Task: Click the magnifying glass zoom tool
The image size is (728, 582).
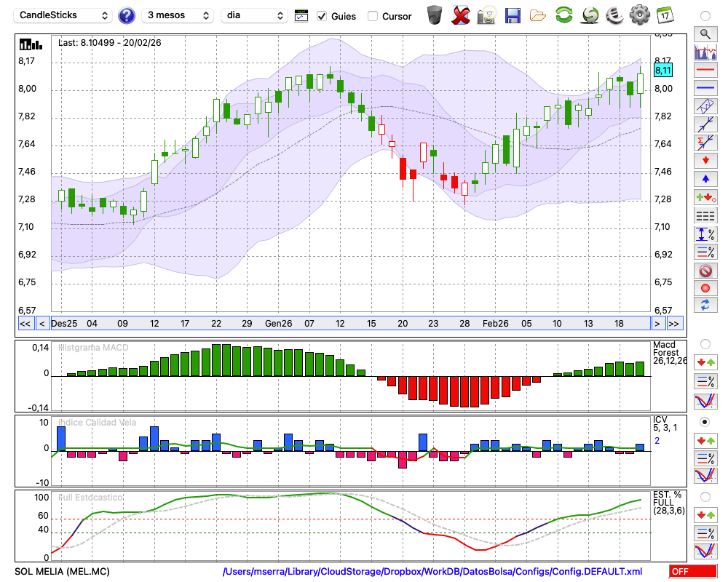Action: (705, 33)
